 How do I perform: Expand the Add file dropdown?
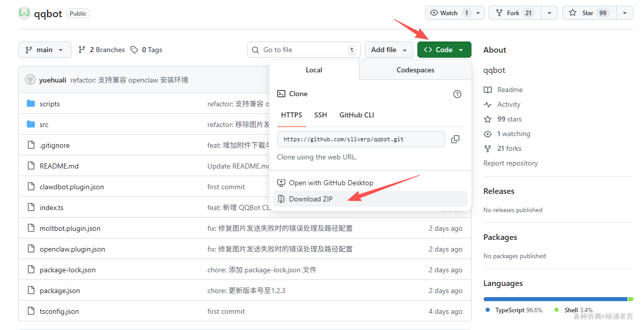tap(389, 50)
